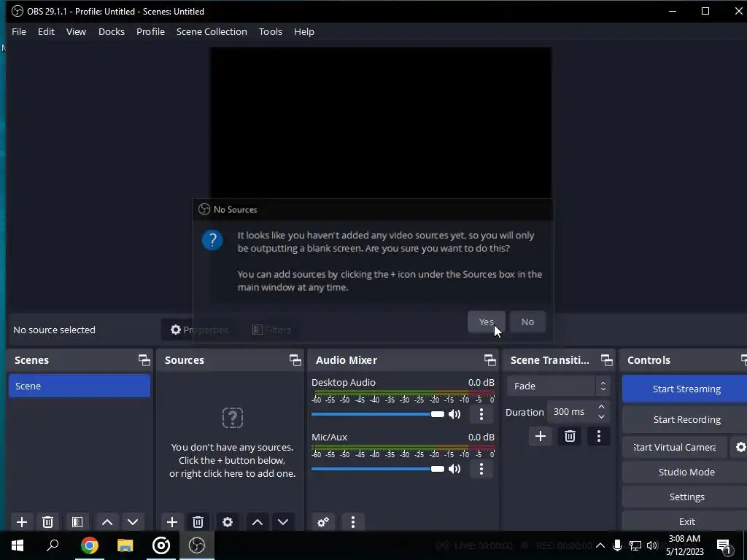This screenshot has width=747, height=560.
Task: Add a new scene with plus icon
Action: 22,522
